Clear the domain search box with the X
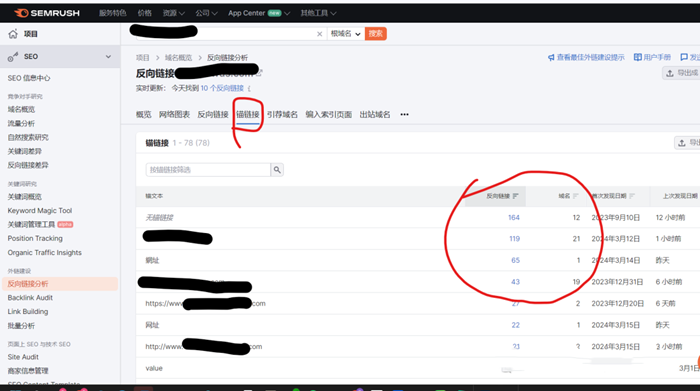Image resolution: width=700 pixels, height=391 pixels. point(319,34)
